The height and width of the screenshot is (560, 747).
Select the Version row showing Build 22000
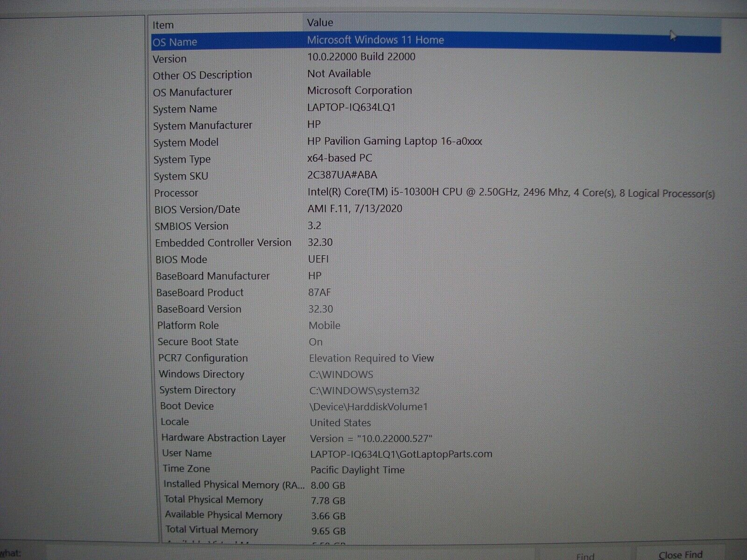pyautogui.click(x=436, y=58)
